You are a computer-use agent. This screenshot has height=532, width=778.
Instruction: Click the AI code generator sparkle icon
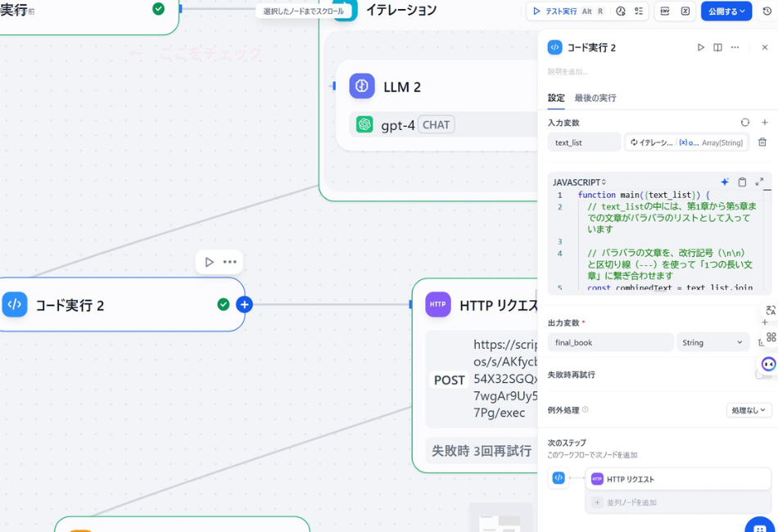[x=725, y=182]
